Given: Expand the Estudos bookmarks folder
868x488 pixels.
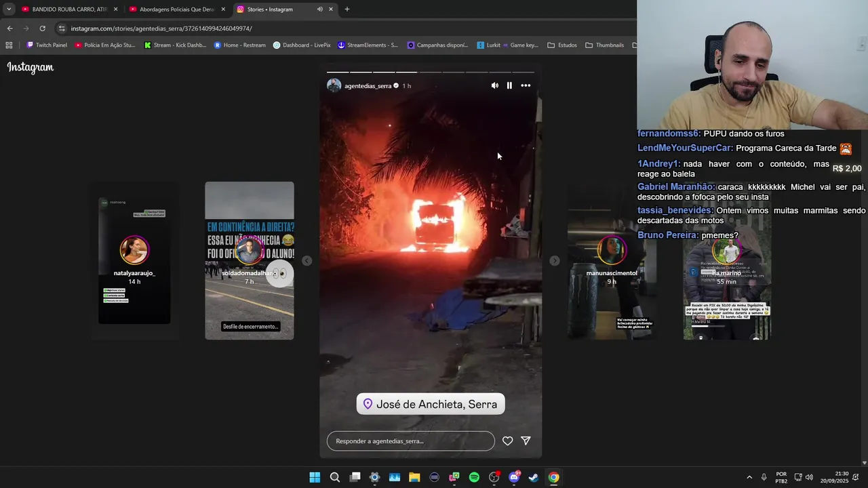Looking at the screenshot, I should (562, 45).
